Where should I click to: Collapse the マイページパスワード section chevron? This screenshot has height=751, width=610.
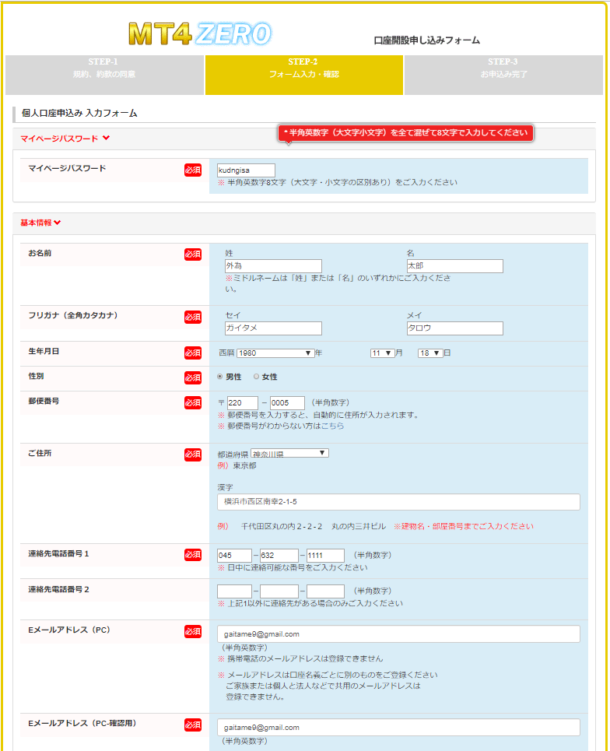[x=106, y=138]
